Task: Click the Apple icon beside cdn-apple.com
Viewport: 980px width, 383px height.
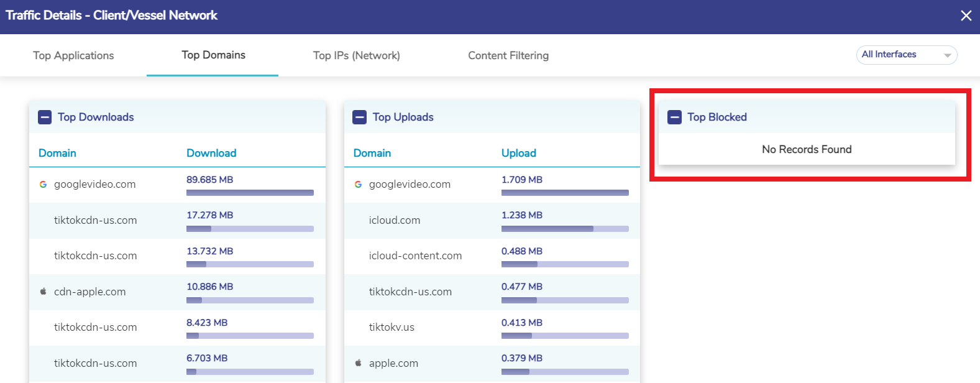Action: [43, 292]
